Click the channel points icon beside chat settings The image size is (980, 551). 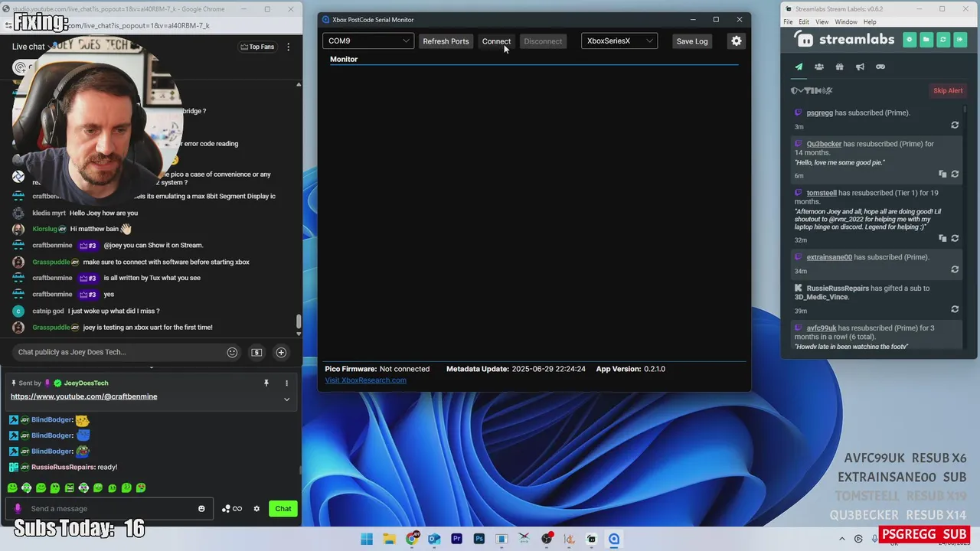pos(232,509)
